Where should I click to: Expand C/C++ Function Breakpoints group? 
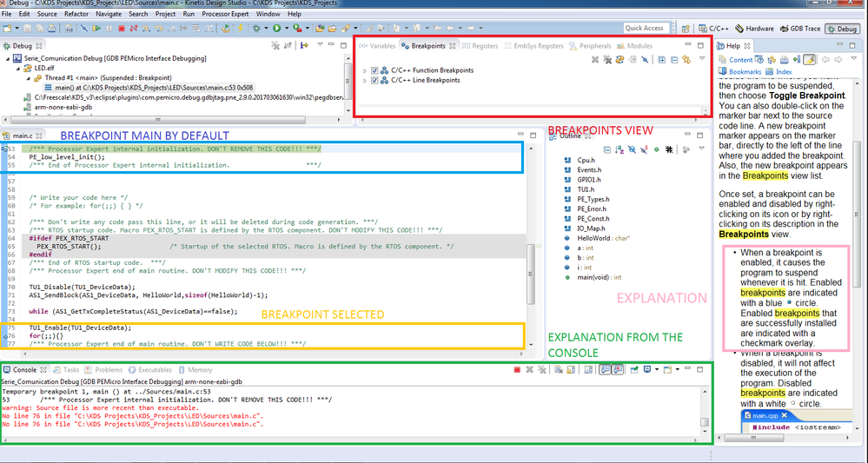tap(365, 71)
